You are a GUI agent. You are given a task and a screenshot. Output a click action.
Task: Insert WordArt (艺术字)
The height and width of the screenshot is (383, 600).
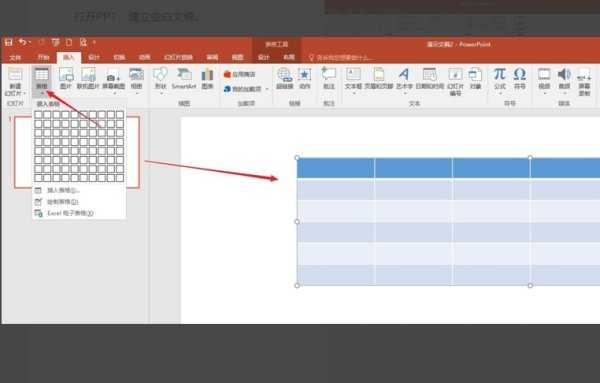(404, 80)
